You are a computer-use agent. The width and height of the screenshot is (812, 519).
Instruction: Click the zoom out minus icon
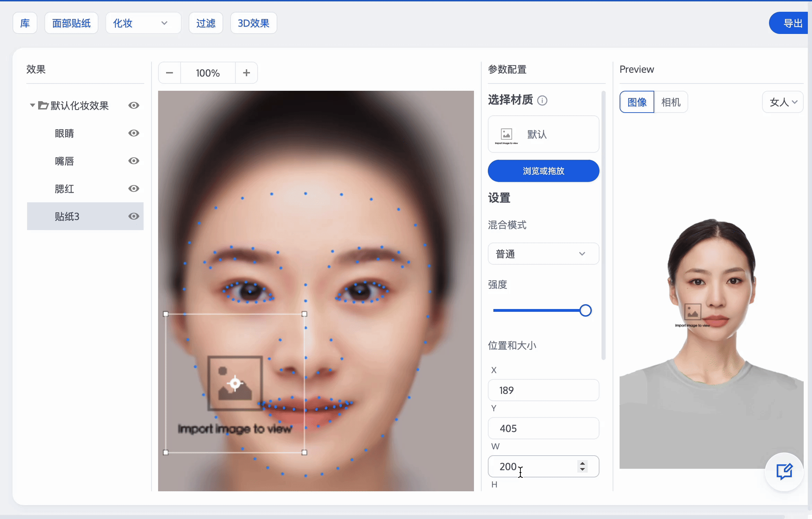pos(170,73)
